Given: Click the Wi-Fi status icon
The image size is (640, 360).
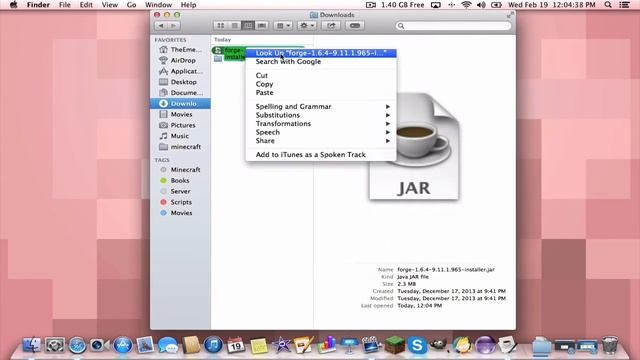Looking at the screenshot, I should click(466, 5).
